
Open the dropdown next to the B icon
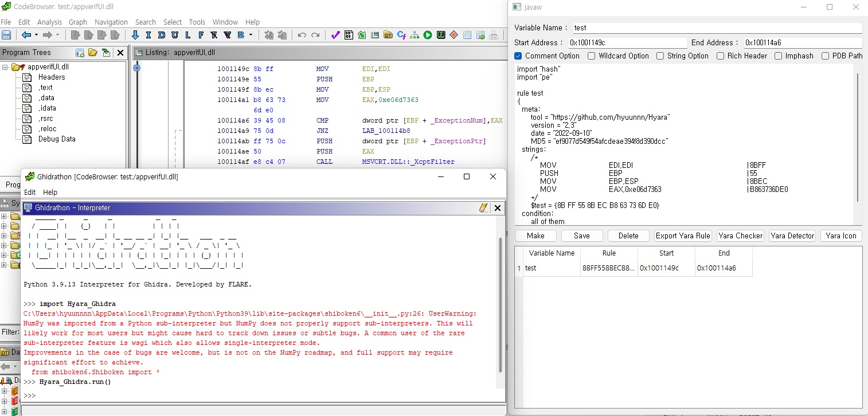pyautogui.click(x=251, y=35)
